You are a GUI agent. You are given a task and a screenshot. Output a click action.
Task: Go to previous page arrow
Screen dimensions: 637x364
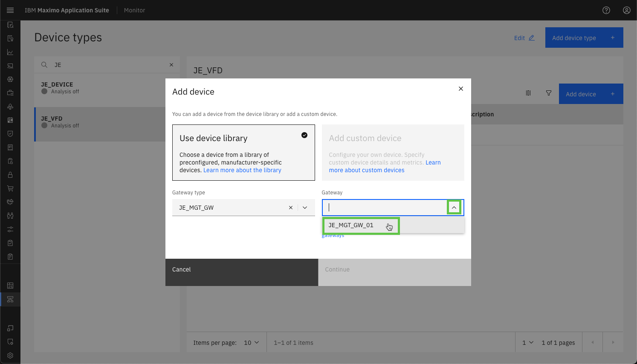pyautogui.click(x=593, y=342)
